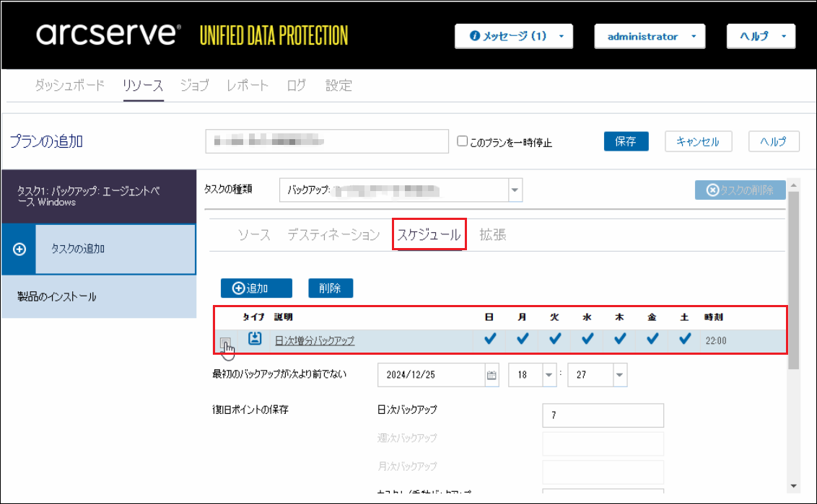Click the Wednesday checkmark in schedule row
The image size is (817, 504).
(587, 339)
